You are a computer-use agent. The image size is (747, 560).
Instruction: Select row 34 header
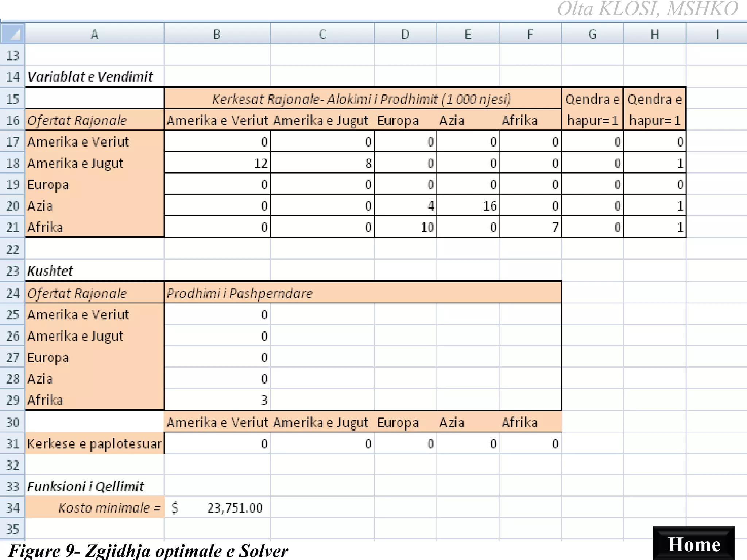click(x=12, y=507)
